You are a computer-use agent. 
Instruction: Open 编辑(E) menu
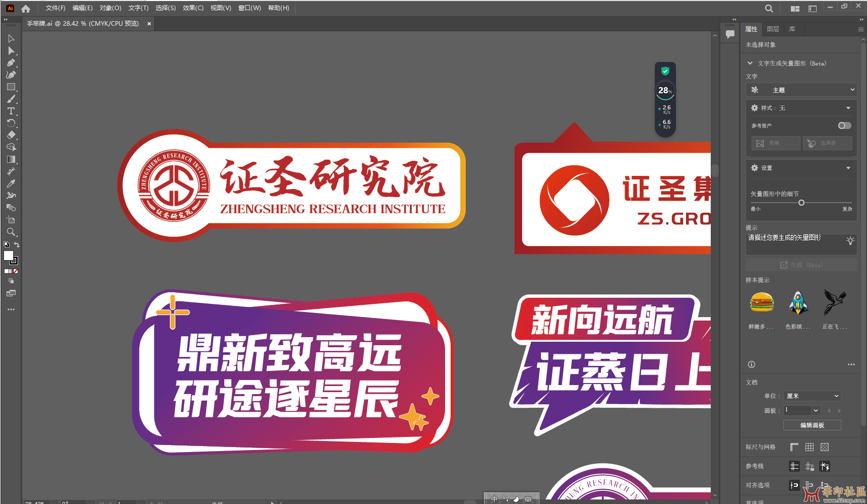point(83,8)
